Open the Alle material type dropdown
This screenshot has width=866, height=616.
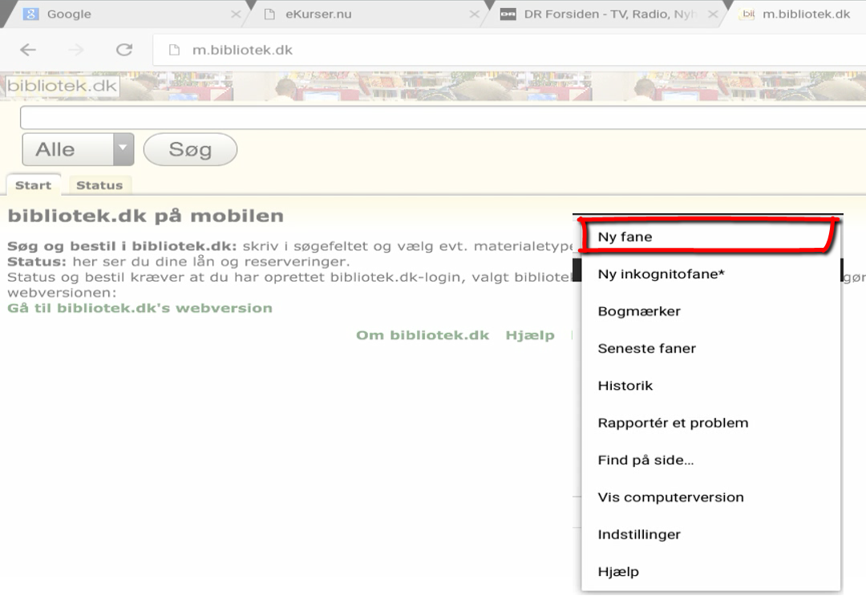[78, 149]
